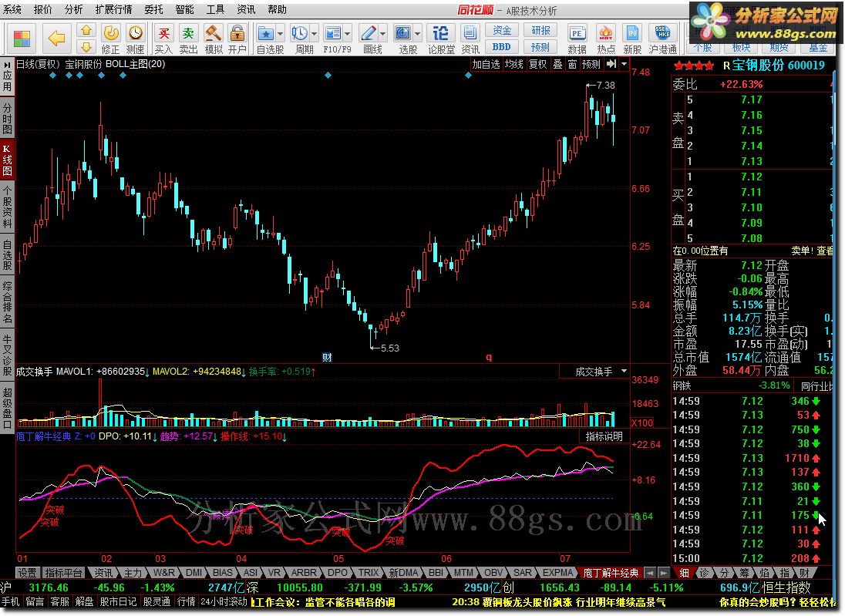Select the EXPMA indicator tab
Viewport: 845px width, 616px height.
557,573
